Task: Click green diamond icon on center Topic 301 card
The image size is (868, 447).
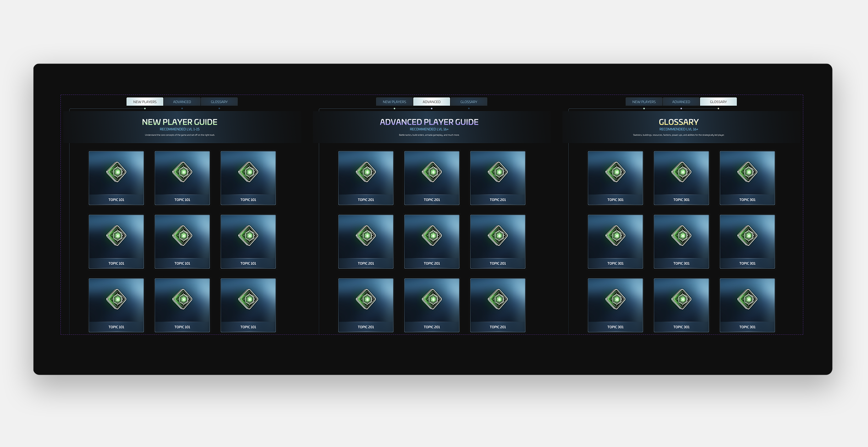Action: (x=681, y=236)
